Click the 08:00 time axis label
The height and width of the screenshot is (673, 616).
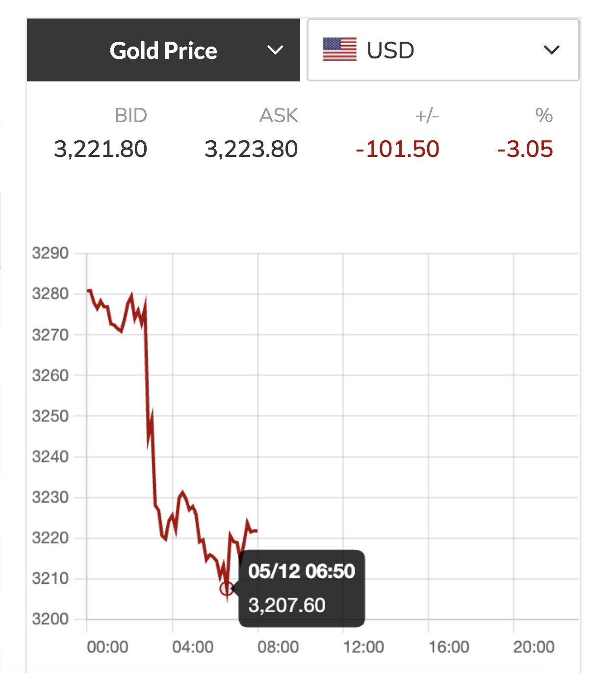coord(278,647)
